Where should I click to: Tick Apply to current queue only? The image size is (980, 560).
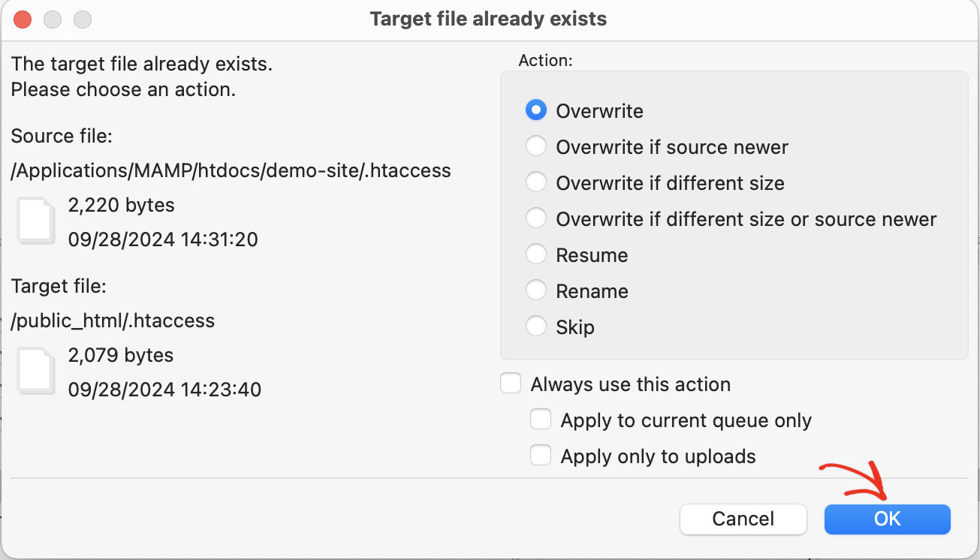(541, 420)
